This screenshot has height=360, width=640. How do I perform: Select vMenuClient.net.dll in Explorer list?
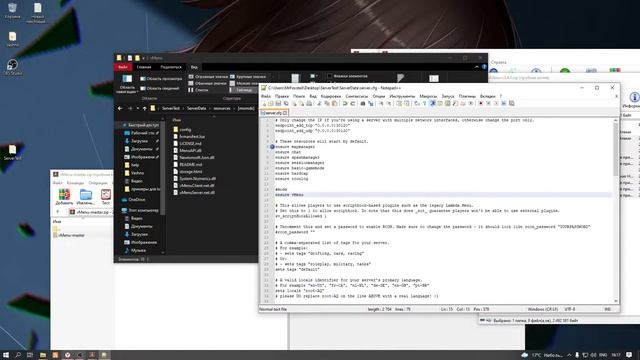coord(194,185)
